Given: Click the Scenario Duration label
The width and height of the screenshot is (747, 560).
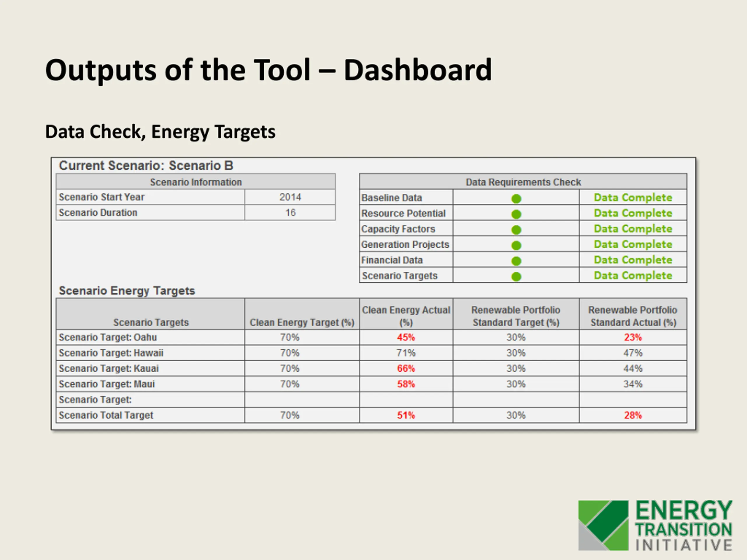Looking at the screenshot, I should [98, 213].
